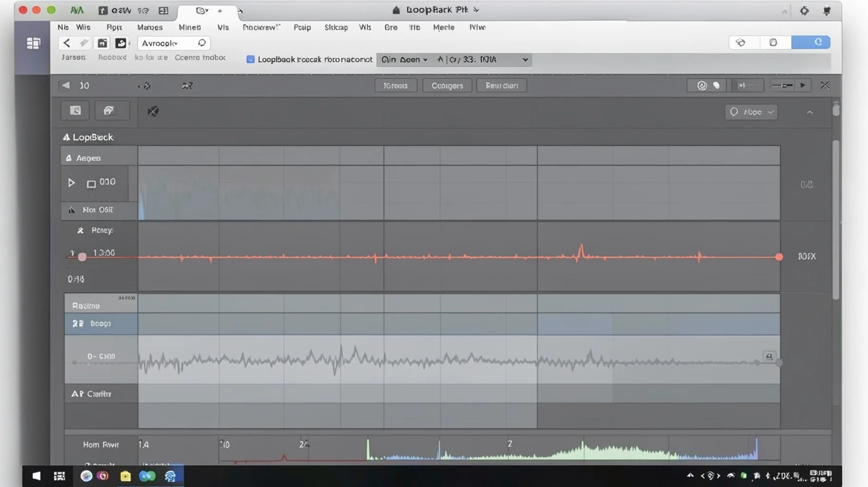868x487 pixels.
Task: Click the vertical scrollbar on the right
Action: pyautogui.click(x=836, y=219)
